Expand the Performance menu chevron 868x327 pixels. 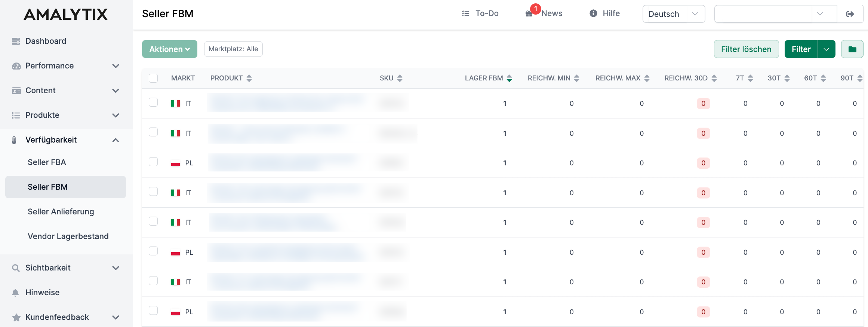[x=116, y=66]
